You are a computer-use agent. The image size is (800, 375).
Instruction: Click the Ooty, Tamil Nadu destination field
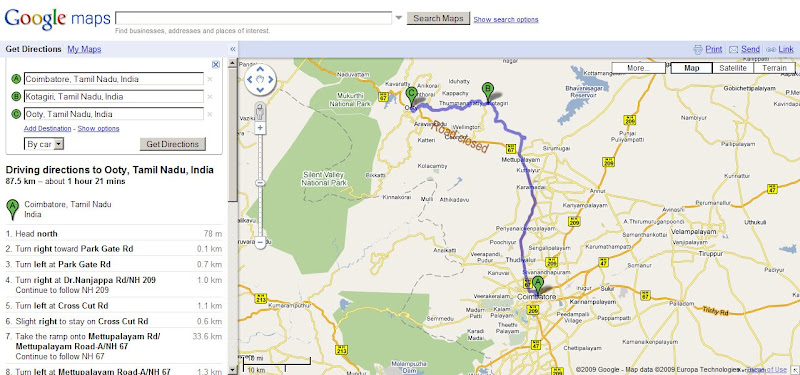[114, 114]
